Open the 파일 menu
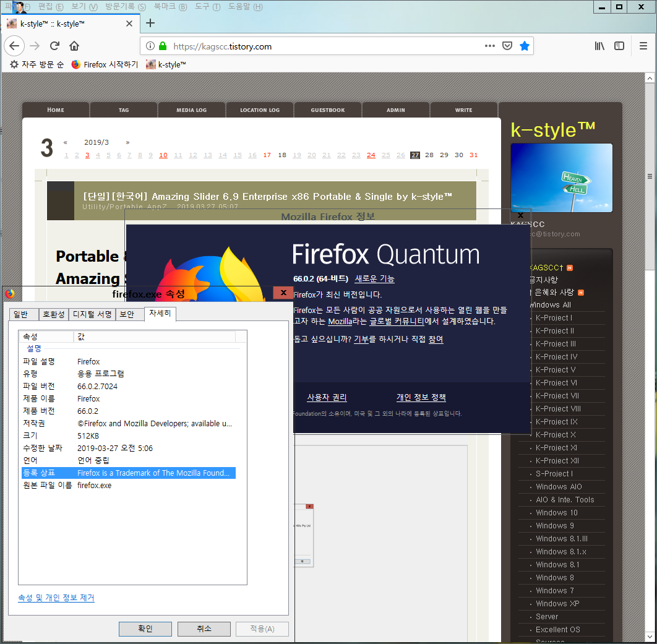Image resolution: width=657 pixels, height=644 pixels. click(17, 7)
